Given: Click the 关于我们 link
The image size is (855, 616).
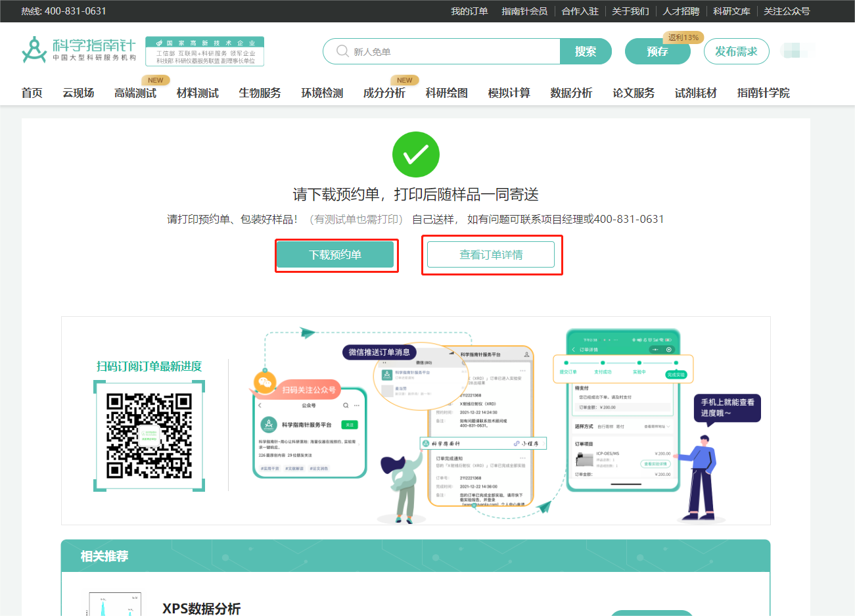Looking at the screenshot, I should coord(631,11).
